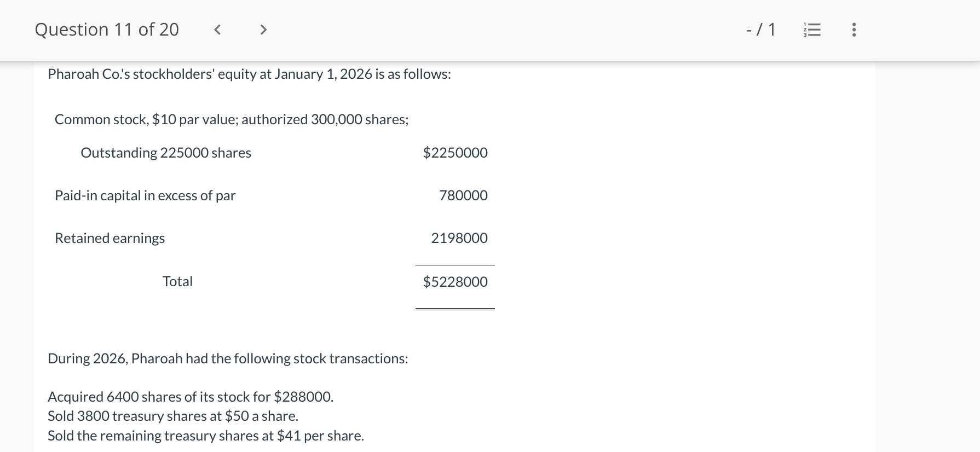Screen dimensions: 980x452
Task: Click the Total value '$5228000'
Action: [x=455, y=282]
